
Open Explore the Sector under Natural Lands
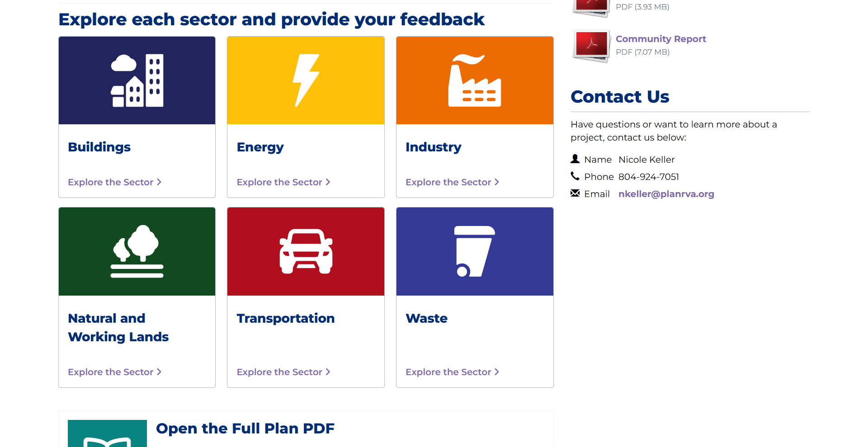point(114,372)
